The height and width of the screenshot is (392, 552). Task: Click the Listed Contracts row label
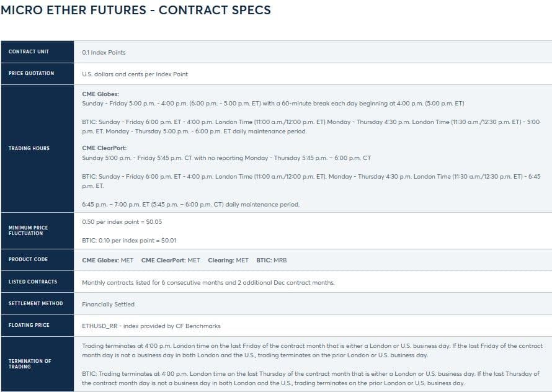click(32, 282)
